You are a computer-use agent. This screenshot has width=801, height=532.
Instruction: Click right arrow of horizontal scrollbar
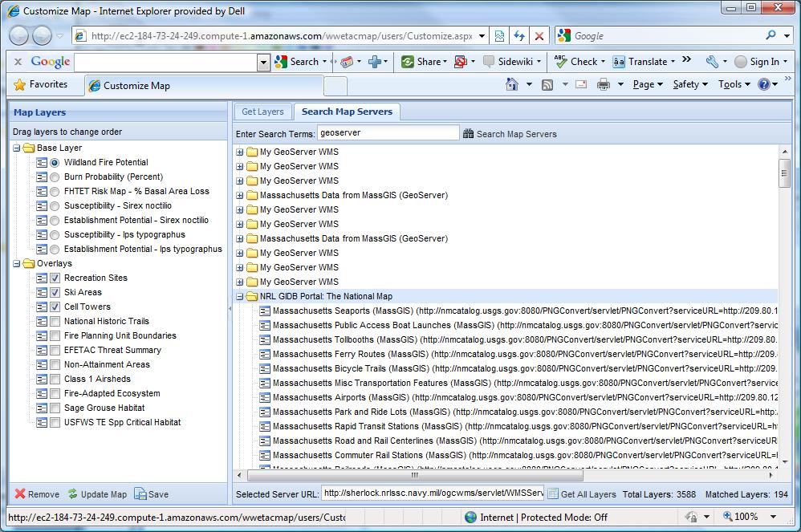771,475
